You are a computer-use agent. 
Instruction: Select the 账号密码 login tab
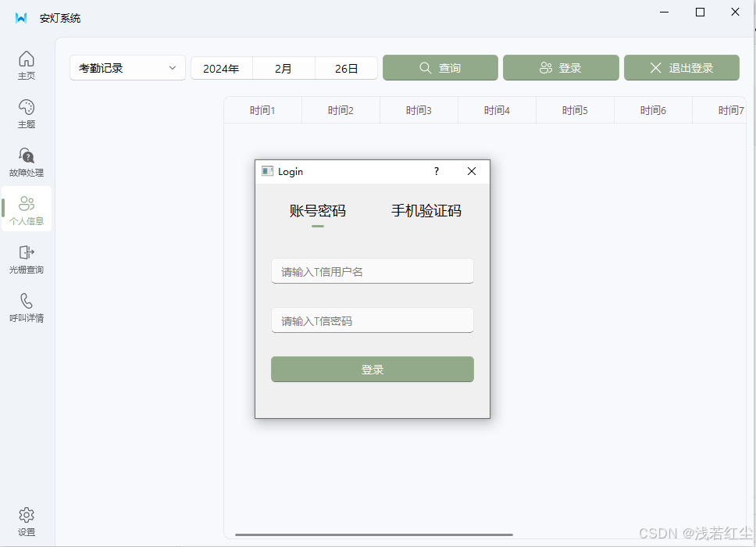coord(318,210)
